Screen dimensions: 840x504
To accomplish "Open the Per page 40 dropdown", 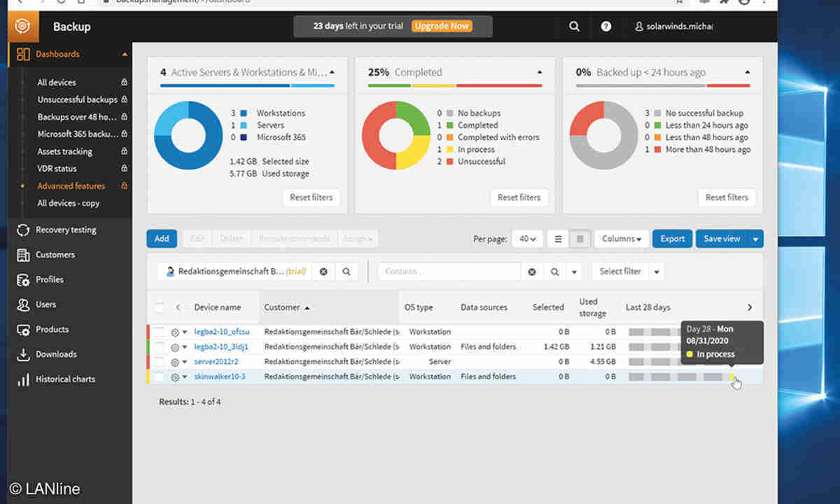I will (527, 239).
